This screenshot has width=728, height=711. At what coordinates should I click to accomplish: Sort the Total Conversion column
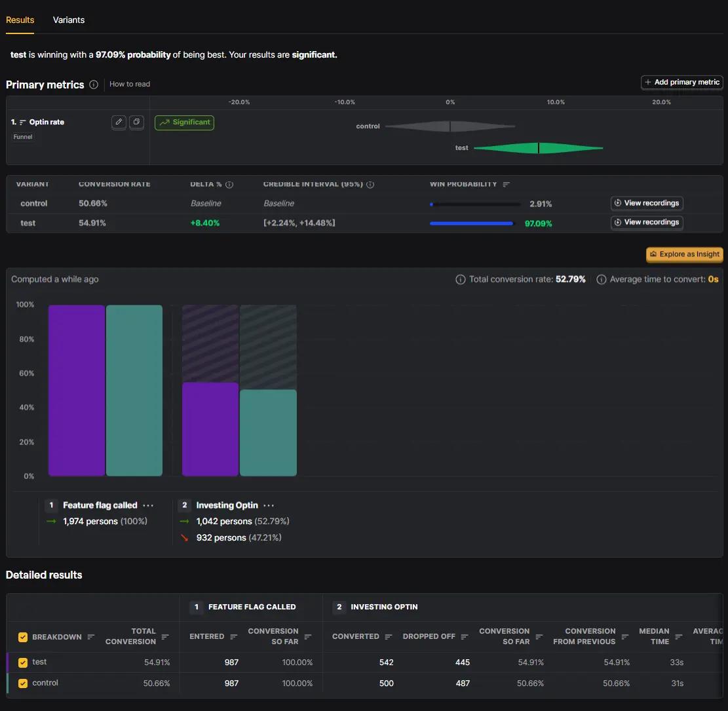coord(165,637)
